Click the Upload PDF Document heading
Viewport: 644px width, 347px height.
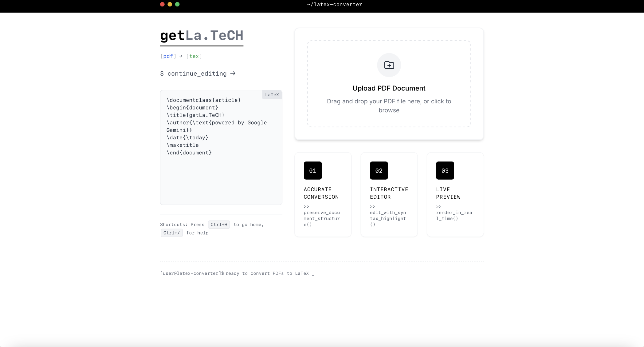click(389, 88)
